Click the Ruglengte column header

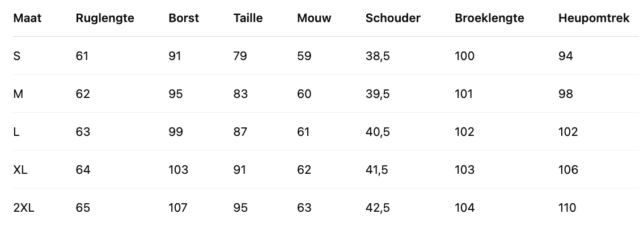[x=105, y=18]
